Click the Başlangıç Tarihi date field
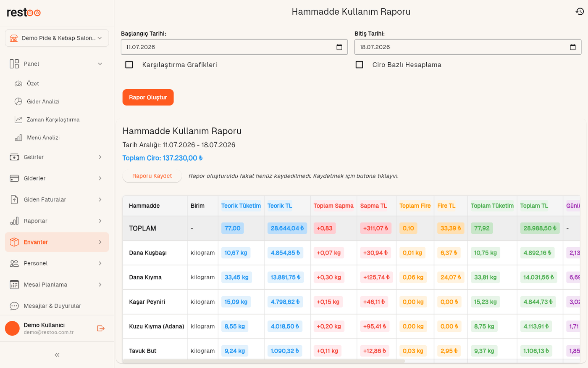 click(x=234, y=47)
